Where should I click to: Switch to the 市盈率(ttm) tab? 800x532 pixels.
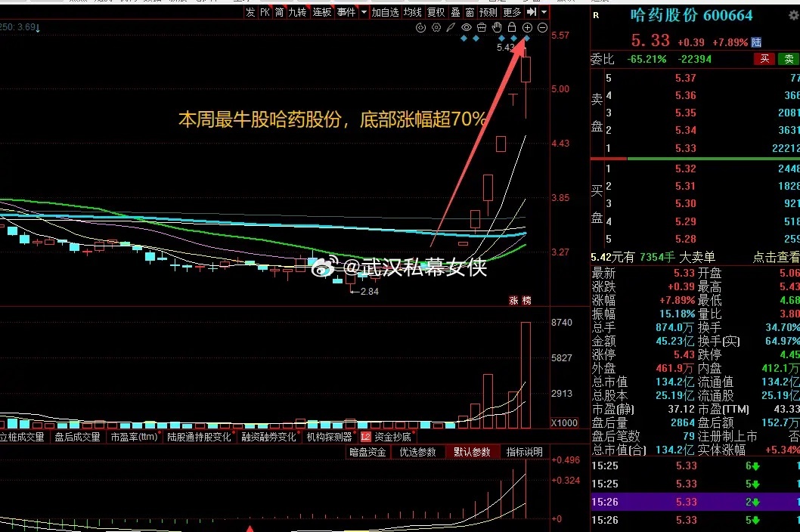pyautogui.click(x=134, y=437)
